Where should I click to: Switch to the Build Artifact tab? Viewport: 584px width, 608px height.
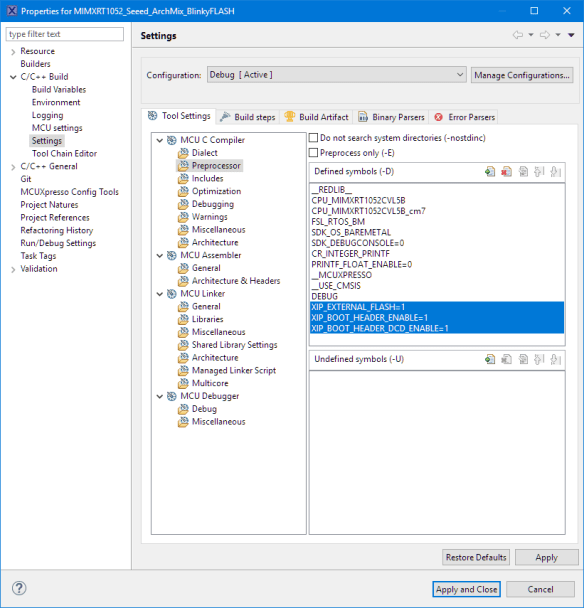[316, 117]
